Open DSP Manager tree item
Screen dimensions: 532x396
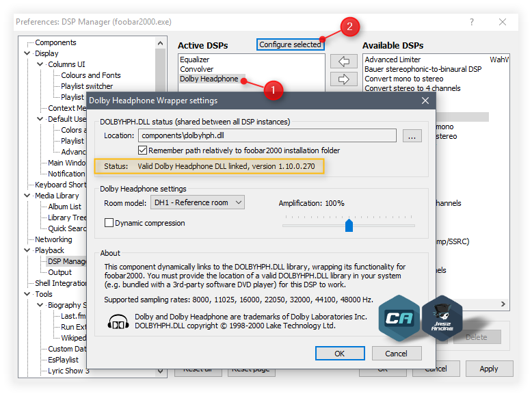click(x=67, y=261)
